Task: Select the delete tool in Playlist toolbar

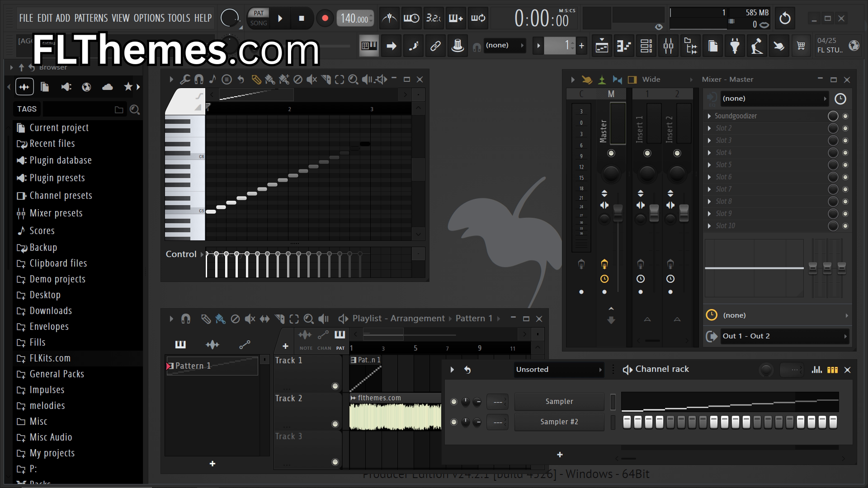Action: coord(235,319)
